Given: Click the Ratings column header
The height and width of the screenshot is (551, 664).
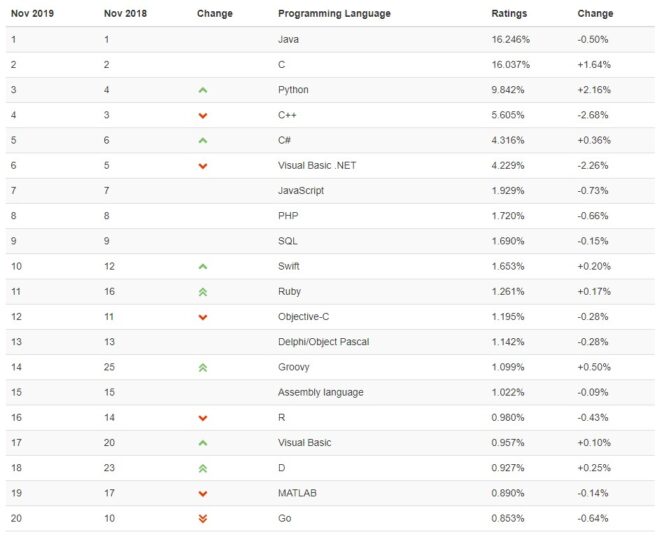Looking at the screenshot, I should 509,14.
